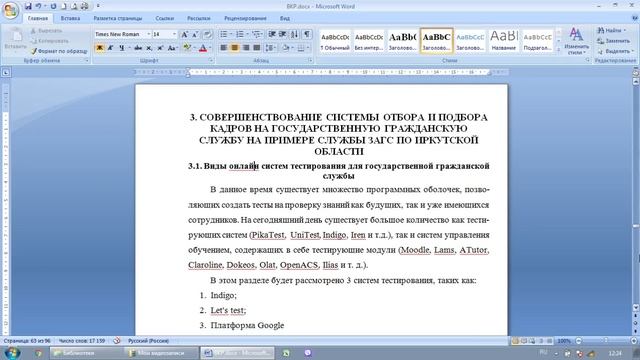Click the Undo arrow icon
Screen dimensions: 640x360
(x=38, y=6)
